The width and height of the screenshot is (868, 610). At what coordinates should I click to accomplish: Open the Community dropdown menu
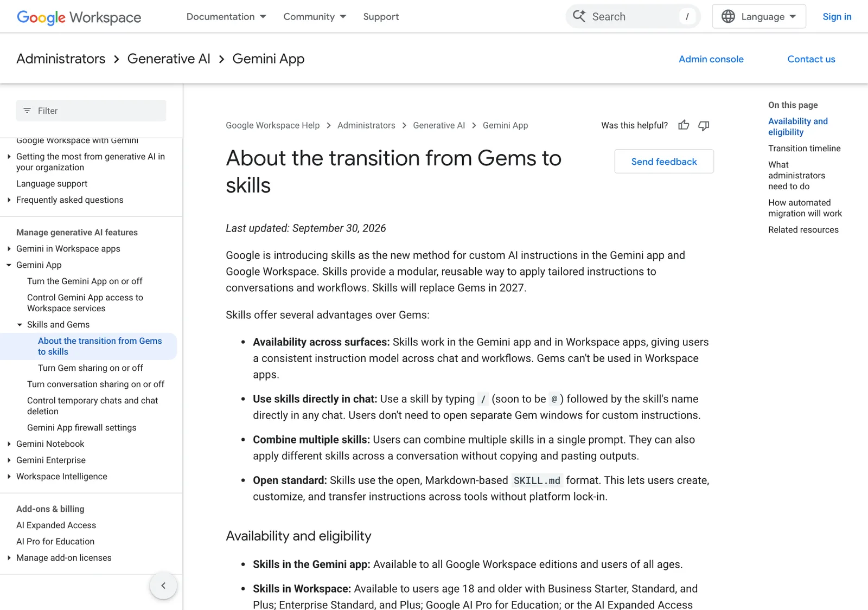[x=315, y=17]
